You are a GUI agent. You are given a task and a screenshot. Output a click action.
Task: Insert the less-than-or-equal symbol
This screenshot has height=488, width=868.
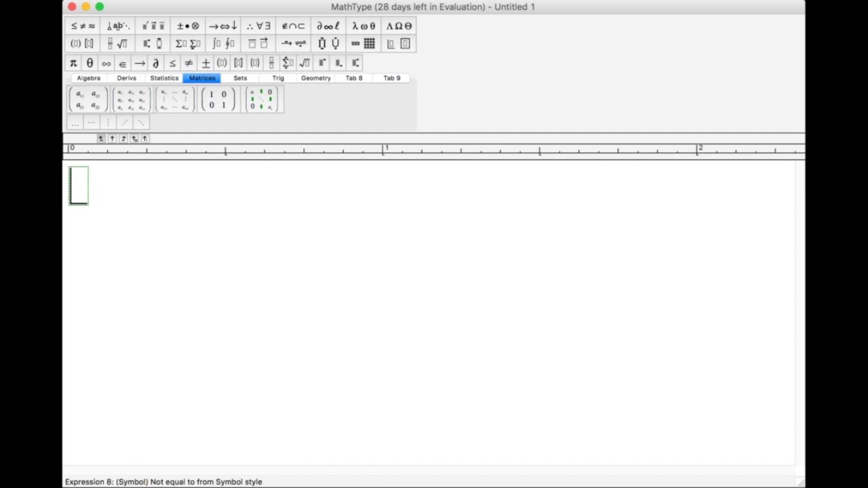(x=172, y=63)
